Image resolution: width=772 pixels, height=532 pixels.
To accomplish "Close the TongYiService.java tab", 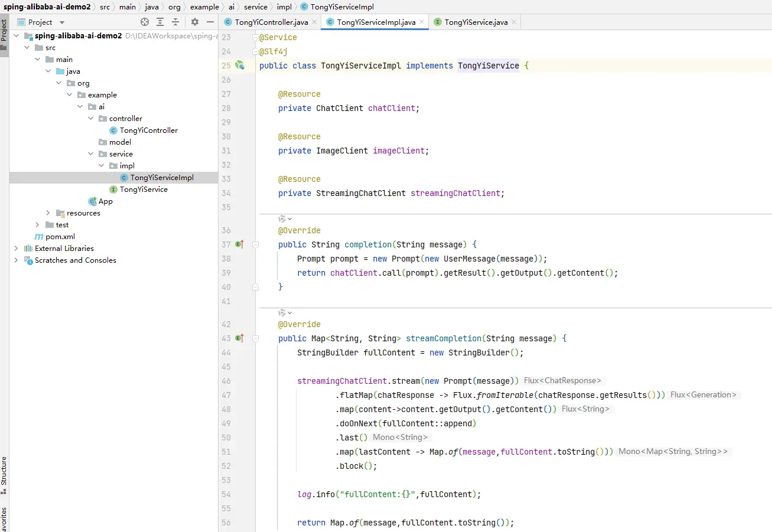I will click(x=514, y=22).
